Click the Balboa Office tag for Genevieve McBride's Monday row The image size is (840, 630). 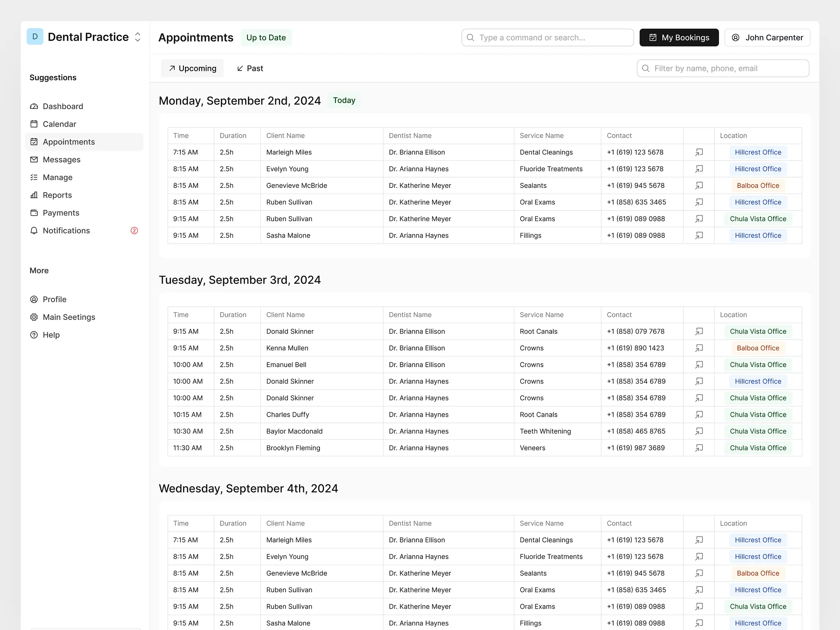[x=758, y=186]
